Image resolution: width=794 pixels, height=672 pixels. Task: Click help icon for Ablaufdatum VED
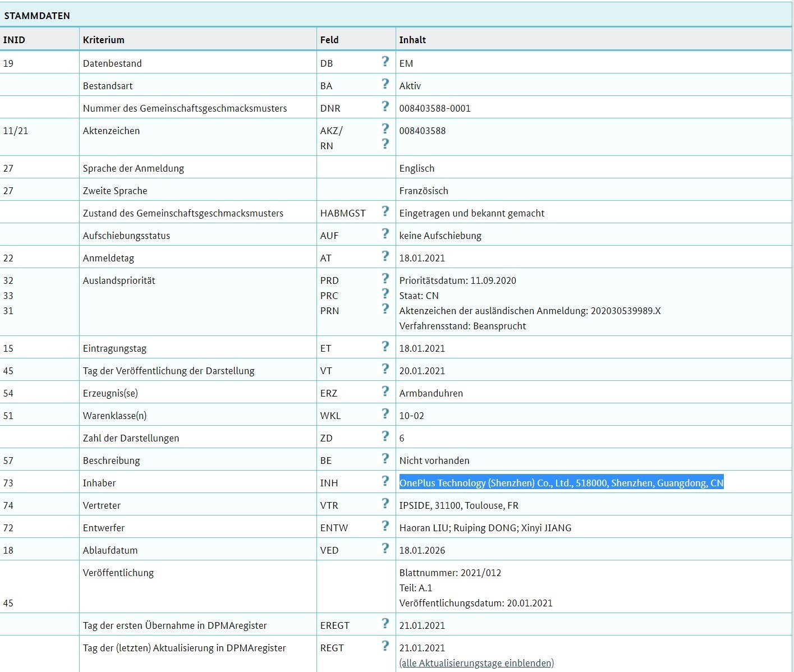click(385, 548)
